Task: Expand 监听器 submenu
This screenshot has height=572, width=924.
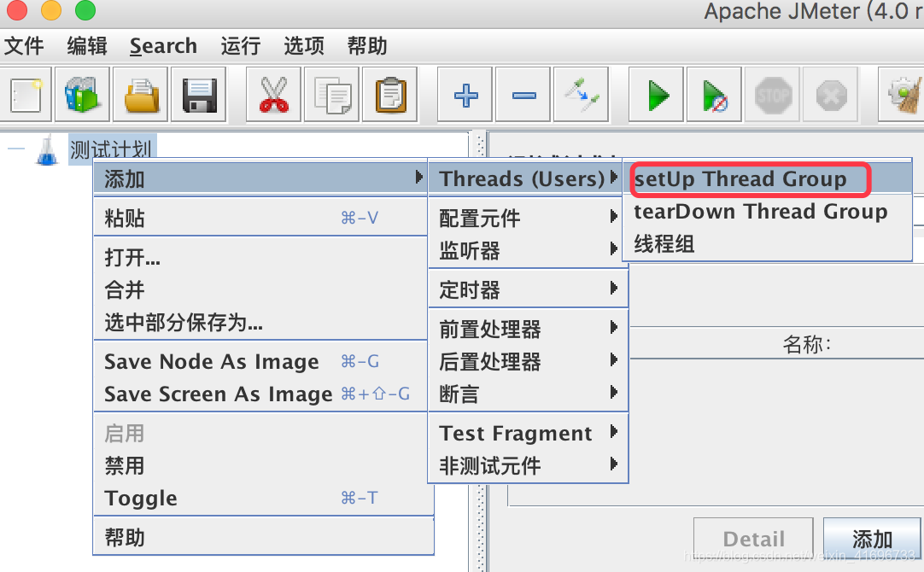Action: tap(528, 250)
